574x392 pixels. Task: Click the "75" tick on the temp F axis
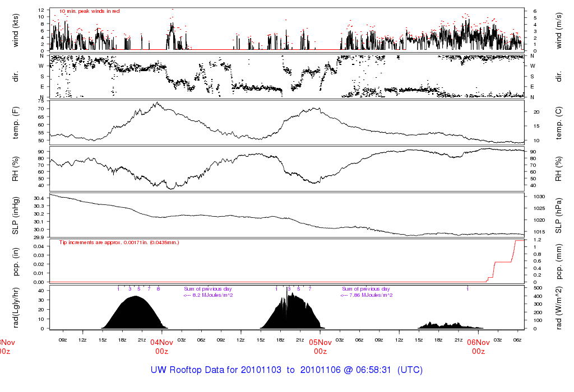point(41,101)
